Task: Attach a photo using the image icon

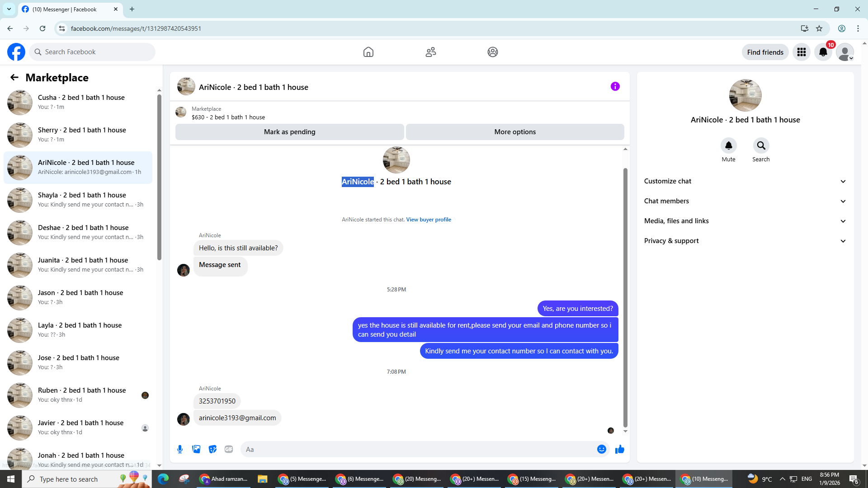Action: (196, 449)
